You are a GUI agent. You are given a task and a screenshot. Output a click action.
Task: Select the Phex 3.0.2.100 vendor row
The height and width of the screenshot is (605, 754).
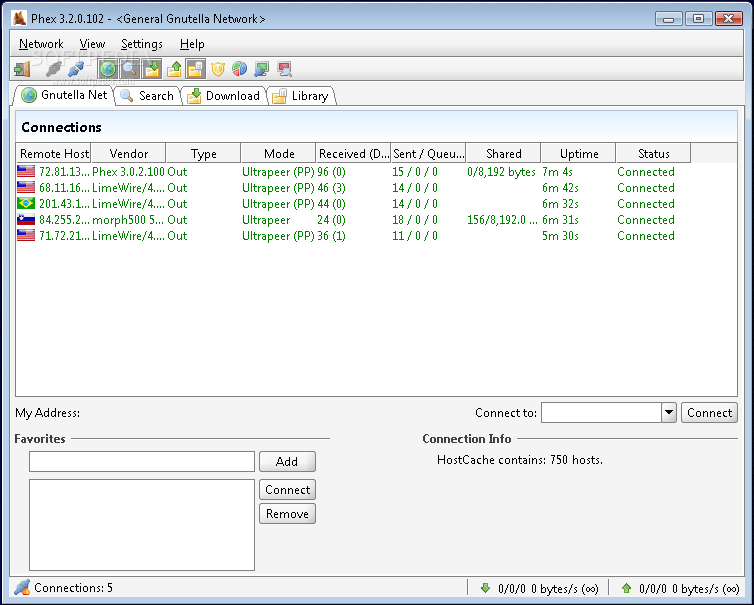click(128, 172)
